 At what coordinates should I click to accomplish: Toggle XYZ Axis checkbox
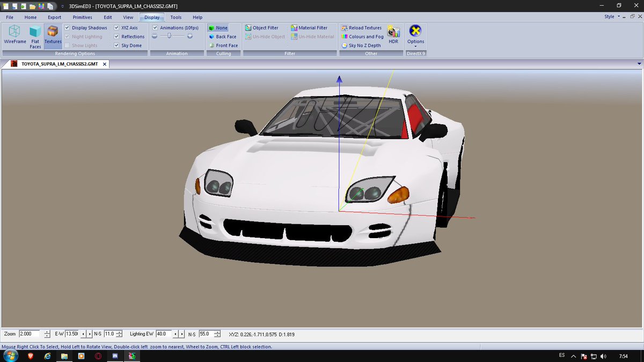coord(116,28)
